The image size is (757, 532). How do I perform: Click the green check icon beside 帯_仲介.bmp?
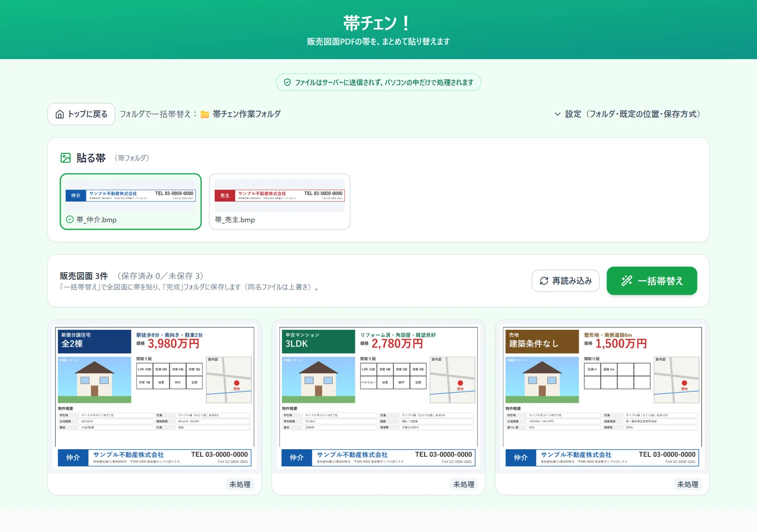(70, 219)
